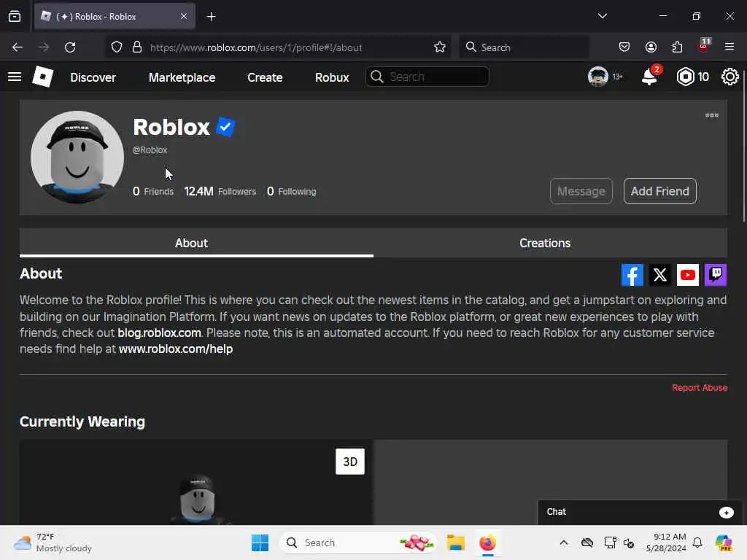Screen dimensions: 747x560
Task: Click the tracking protection shield icon
Action: pos(117,47)
